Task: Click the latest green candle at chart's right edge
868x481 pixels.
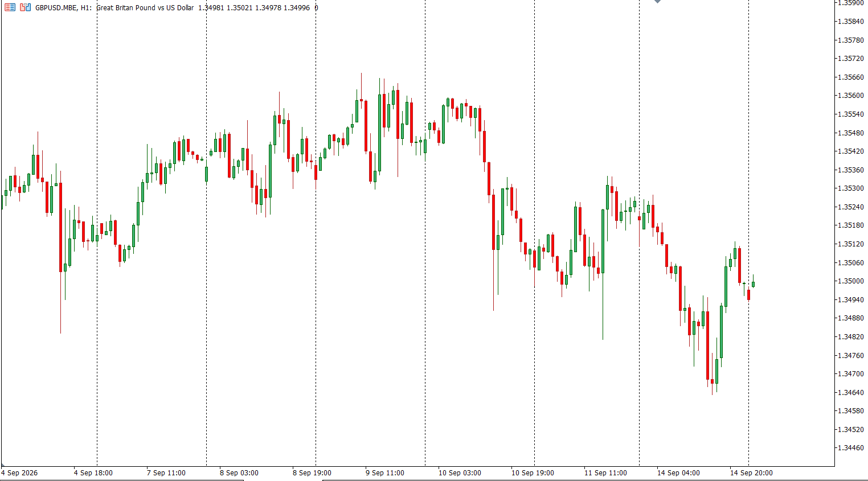Action: pos(753,283)
